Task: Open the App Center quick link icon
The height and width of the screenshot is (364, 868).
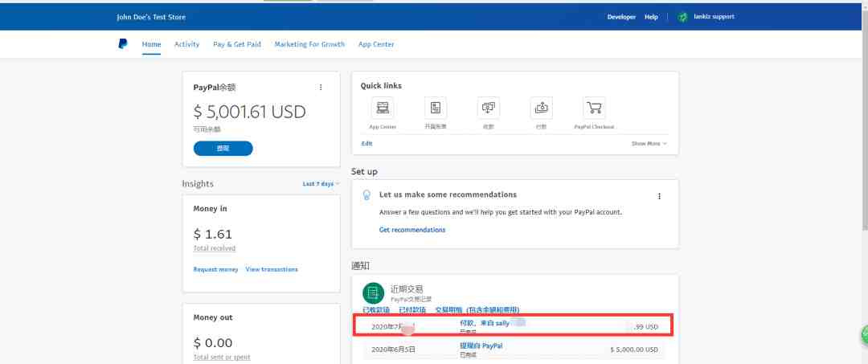Action: (x=383, y=108)
